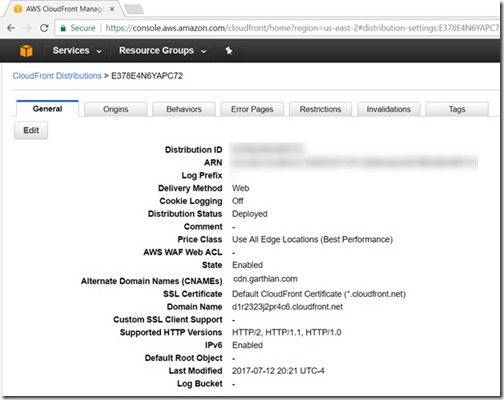Viewport: 504px width, 400px height.
Task: Reload the page with refresh icon
Action: (44, 28)
